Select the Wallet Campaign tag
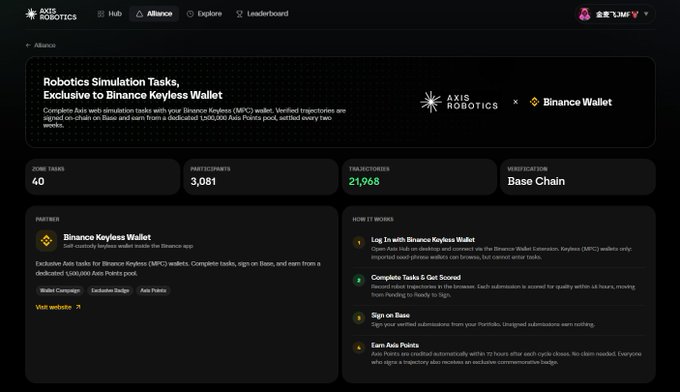This screenshot has width=680, height=392. (60, 291)
